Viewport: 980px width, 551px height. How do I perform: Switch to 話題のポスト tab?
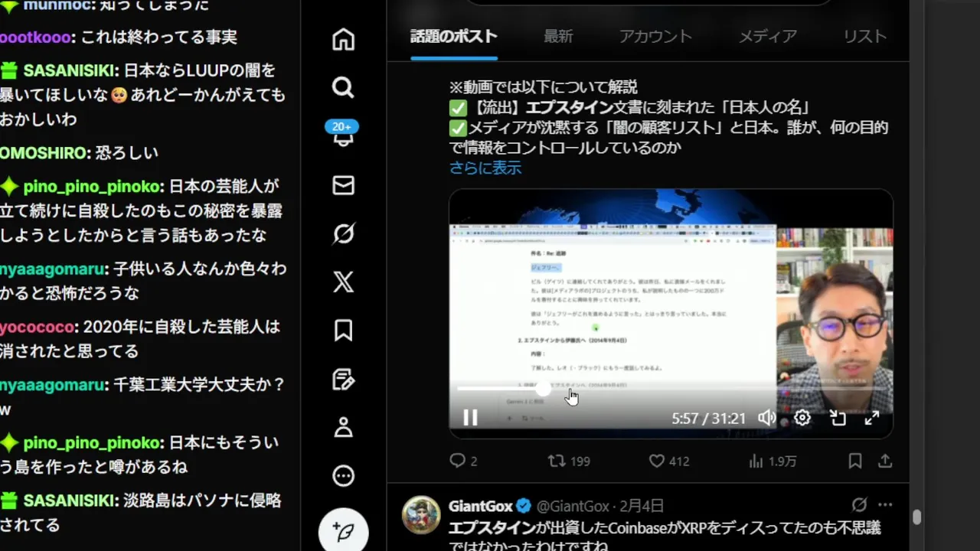point(454,36)
